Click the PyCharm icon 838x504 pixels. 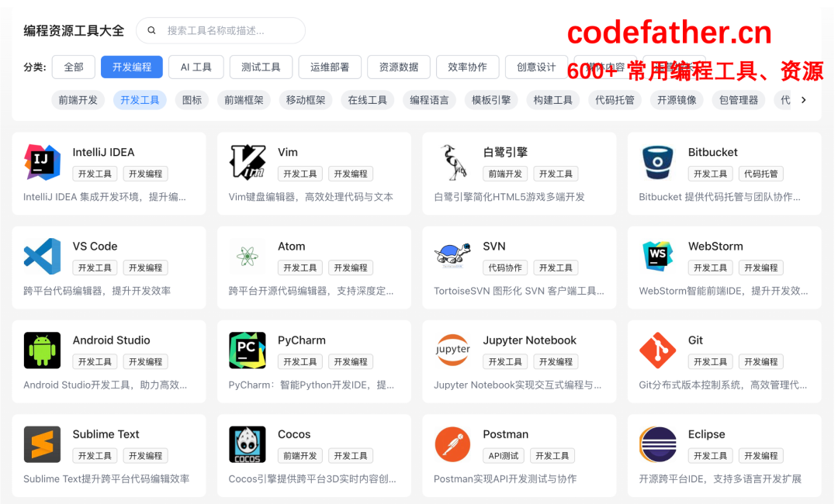(x=247, y=350)
